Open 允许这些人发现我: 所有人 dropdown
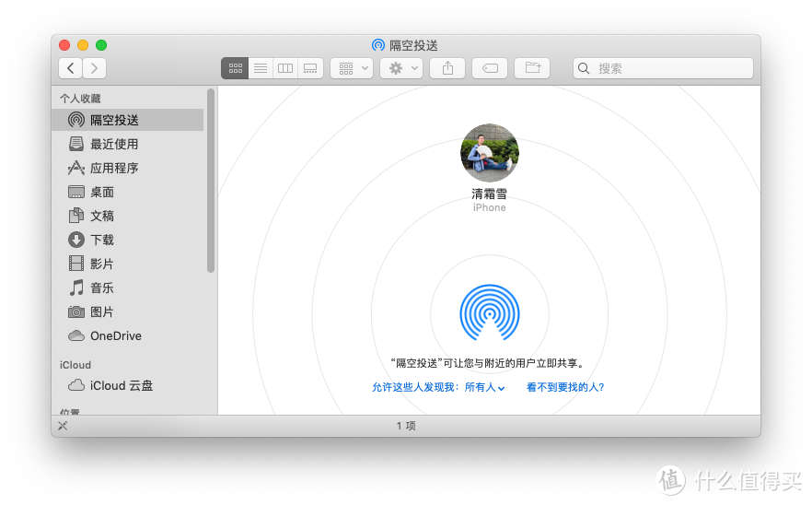The height and width of the screenshot is (505, 812). (x=438, y=387)
